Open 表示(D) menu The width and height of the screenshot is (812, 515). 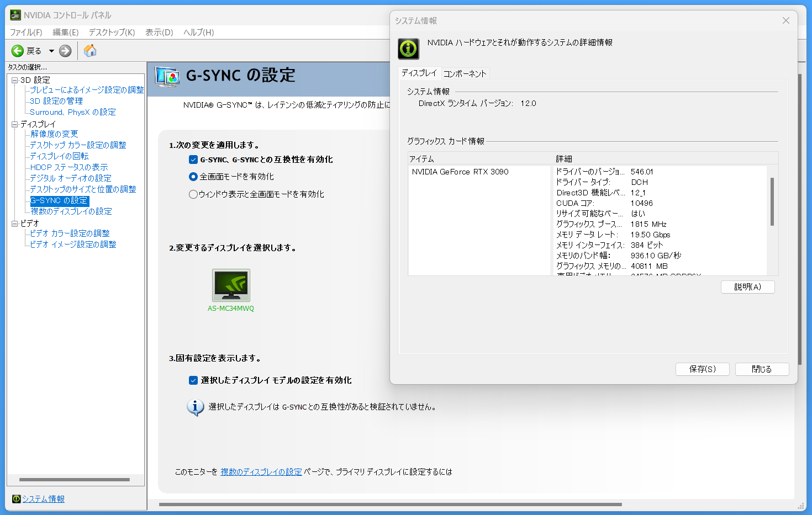(x=159, y=32)
